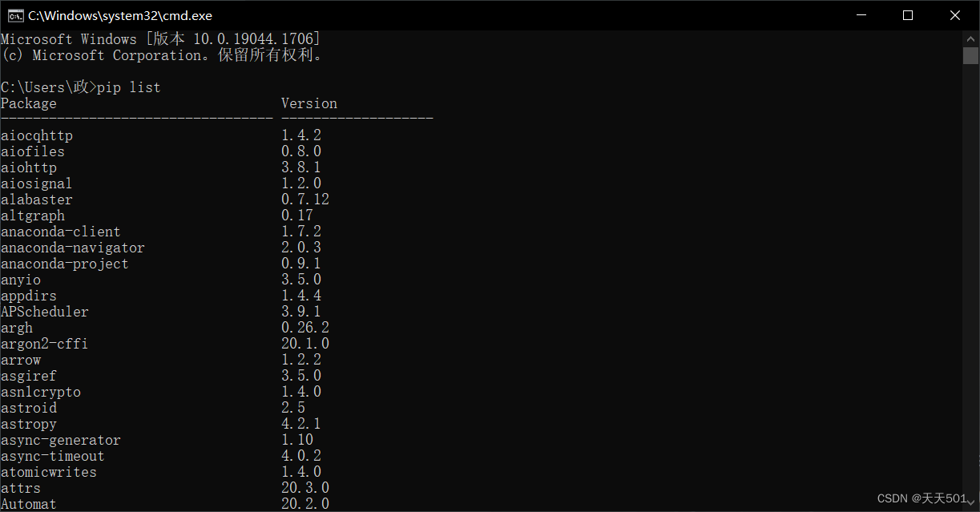The width and height of the screenshot is (980, 512).
Task: Click version 2.5 of astroid
Action: [293, 408]
